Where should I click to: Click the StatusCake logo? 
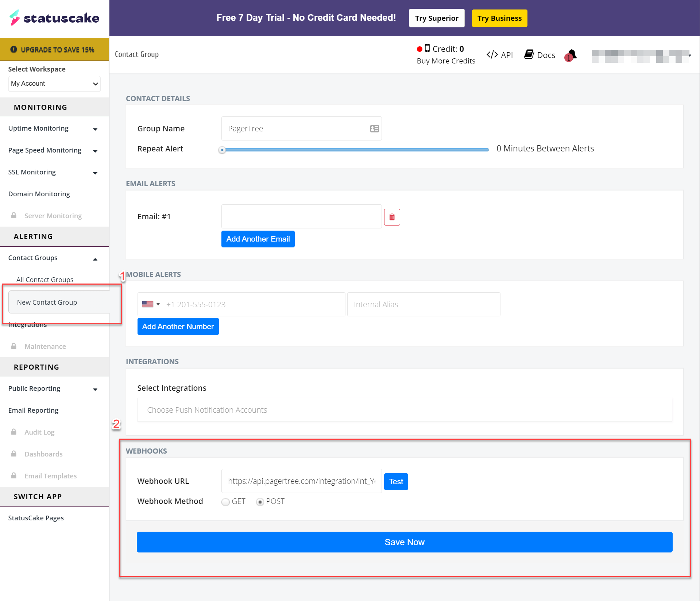tap(54, 18)
